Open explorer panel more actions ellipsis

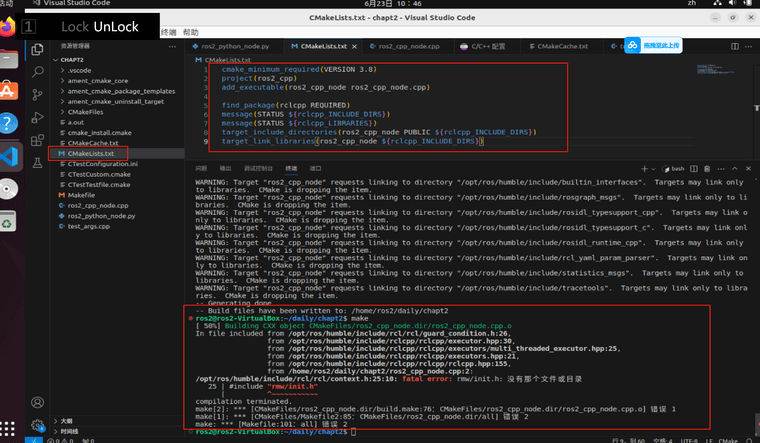(x=172, y=47)
